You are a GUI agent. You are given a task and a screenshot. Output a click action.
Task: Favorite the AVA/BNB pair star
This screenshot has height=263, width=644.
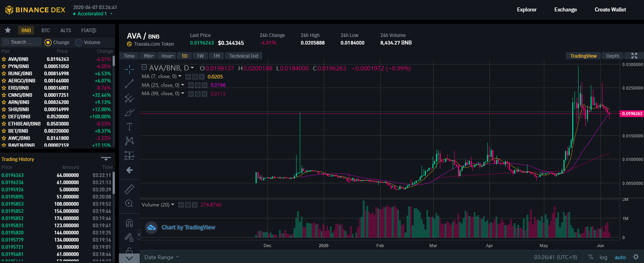click(x=4, y=59)
